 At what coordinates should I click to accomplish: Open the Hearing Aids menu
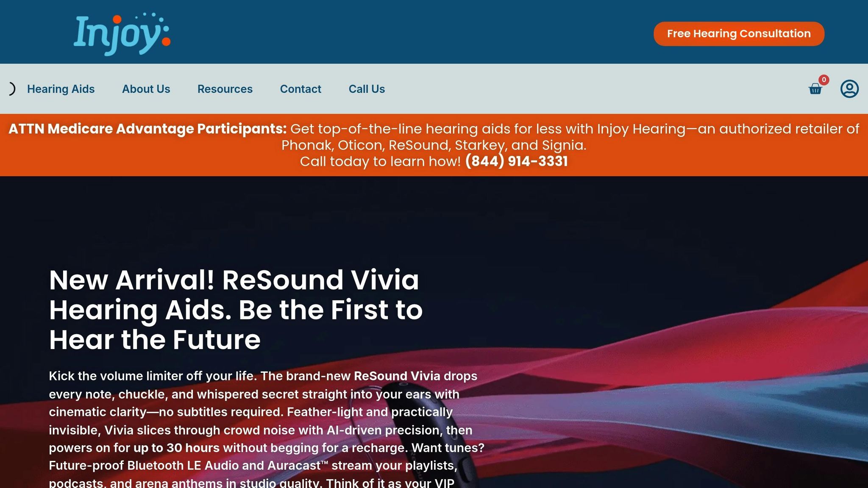tap(61, 89)
